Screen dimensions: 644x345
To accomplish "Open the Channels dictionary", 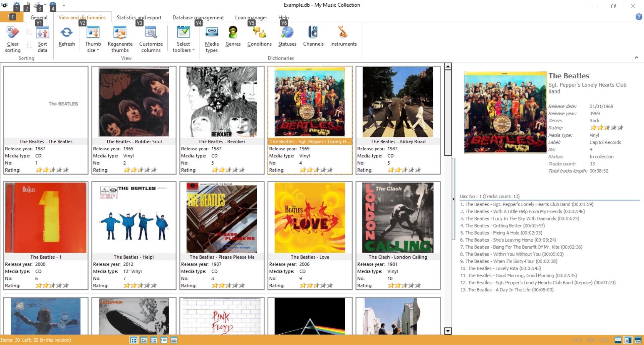I will click(313, 37).
